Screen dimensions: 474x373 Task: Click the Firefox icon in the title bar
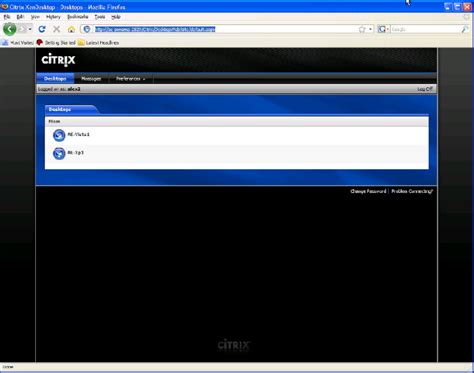coord(5,7)
